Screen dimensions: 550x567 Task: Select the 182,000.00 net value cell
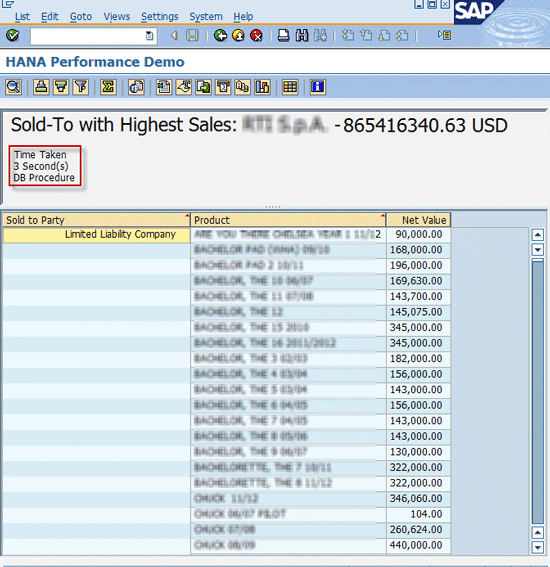click(x=419, y=359)
